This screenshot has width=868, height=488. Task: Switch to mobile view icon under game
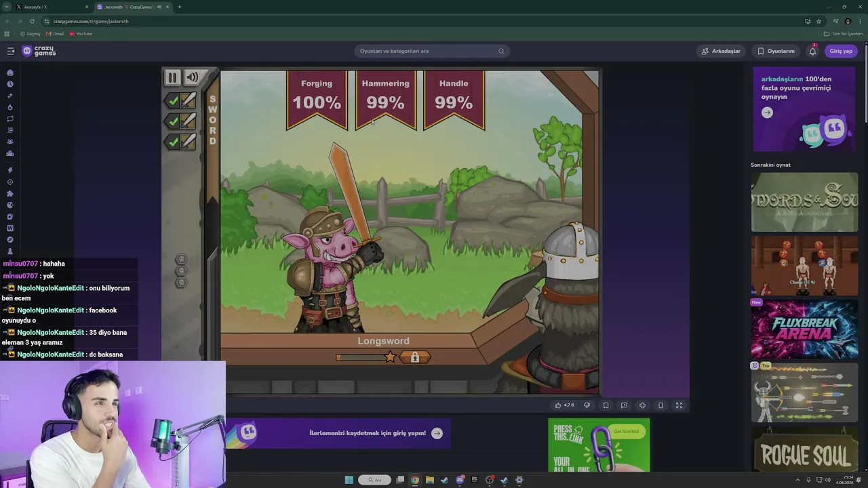(x=660, y=405)
